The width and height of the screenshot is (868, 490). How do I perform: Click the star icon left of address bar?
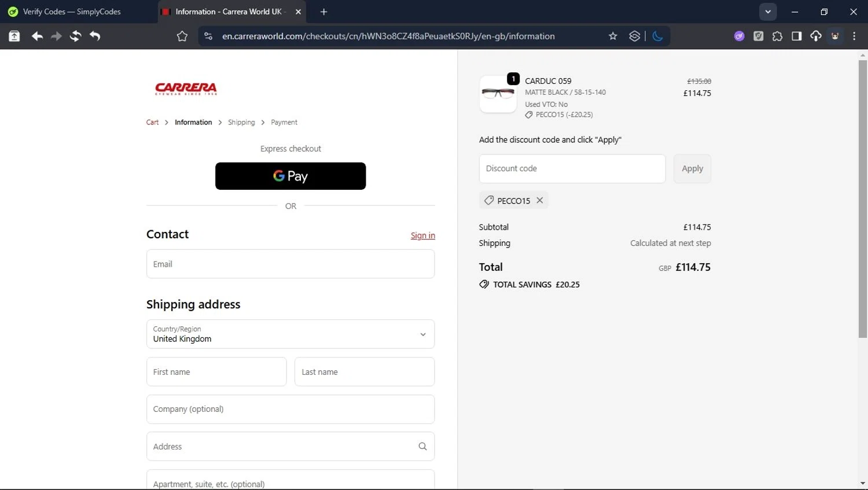click(182, 36)
